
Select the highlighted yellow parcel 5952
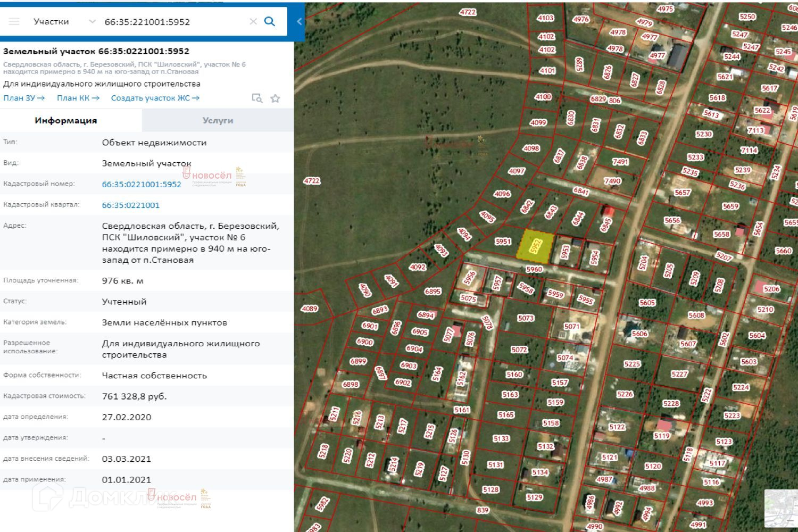pyautogui.click(x=535, y=246)
